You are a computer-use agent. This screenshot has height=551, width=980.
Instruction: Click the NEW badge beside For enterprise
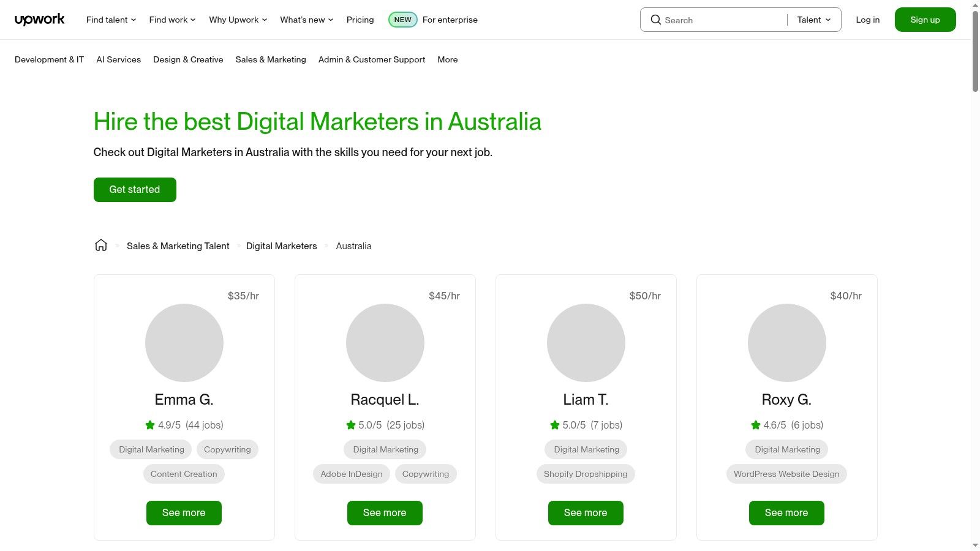click(403, 20)
